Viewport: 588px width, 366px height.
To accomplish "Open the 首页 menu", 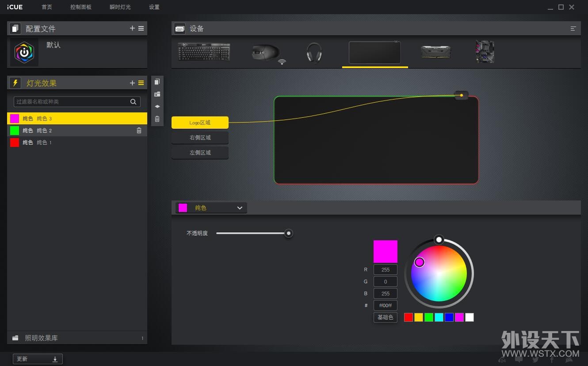I will pos(46,7).
